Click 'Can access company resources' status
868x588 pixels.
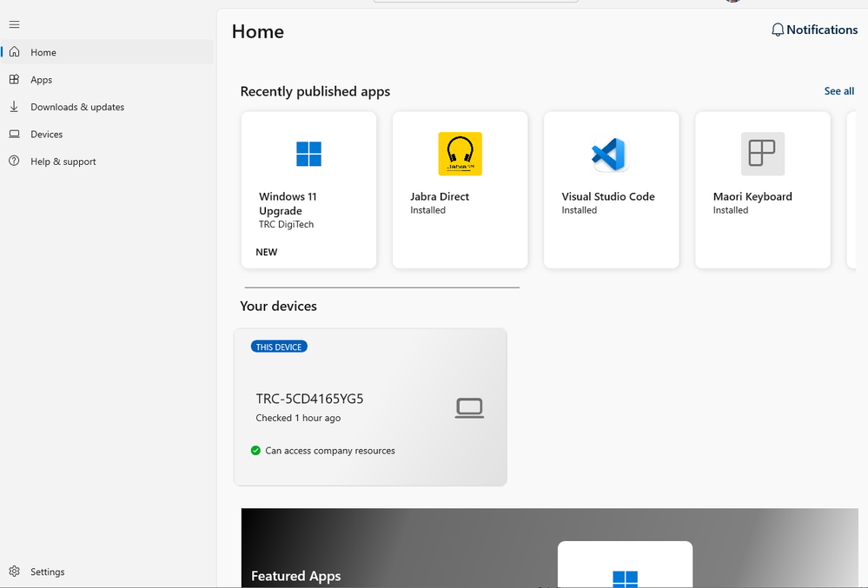pos(330,450)
